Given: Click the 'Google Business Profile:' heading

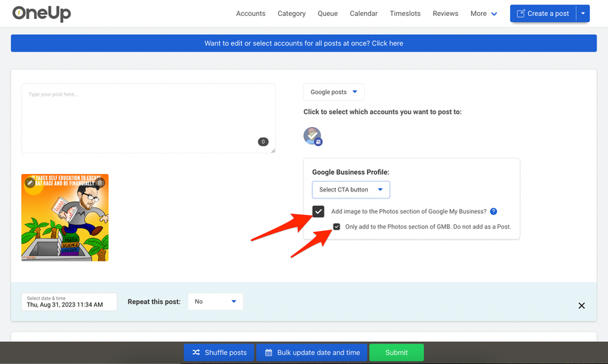Looking at the screenshot, I should (x=350, y=172).
